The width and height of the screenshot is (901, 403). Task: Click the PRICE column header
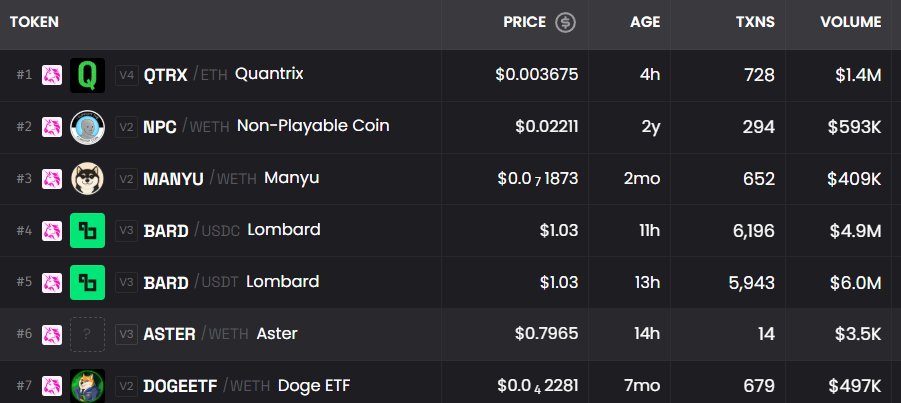(x=525, y=22)
